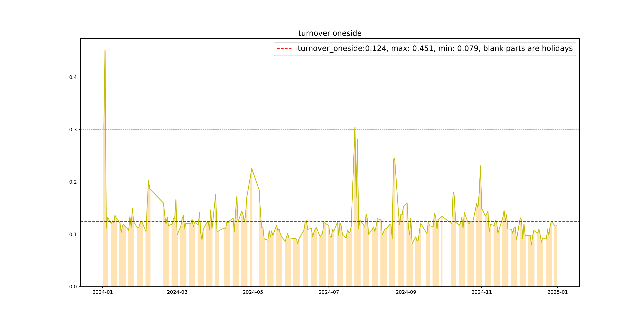Select the 2024-03 x-axis date label
This screenshot has height=322, width=644.
[177, 292]
